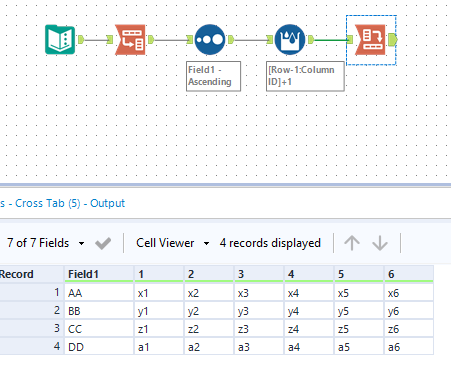Click the Field1 column header
Image resolution: width=451 pixels, height=369 pixels.
click(x=99, y=274)
